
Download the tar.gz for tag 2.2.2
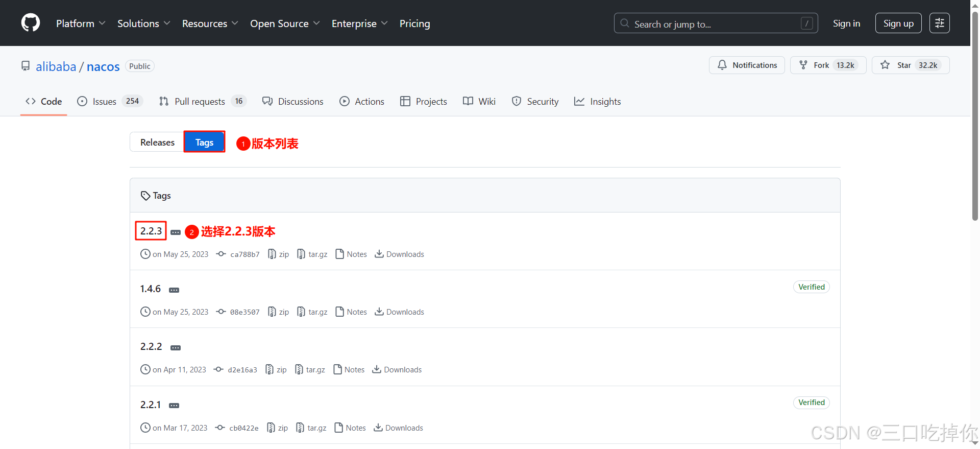pyautogui.click(x=310, y=369)
